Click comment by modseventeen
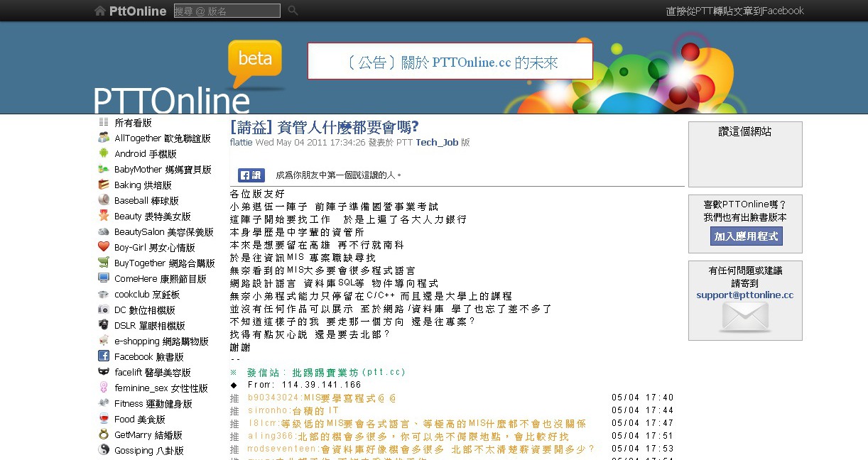 pyautogui.click(x=421, y=449)
